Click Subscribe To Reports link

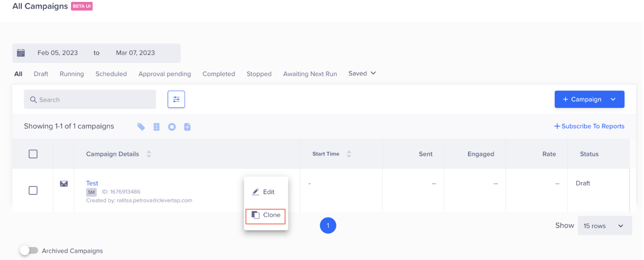(x=589, y=126)
